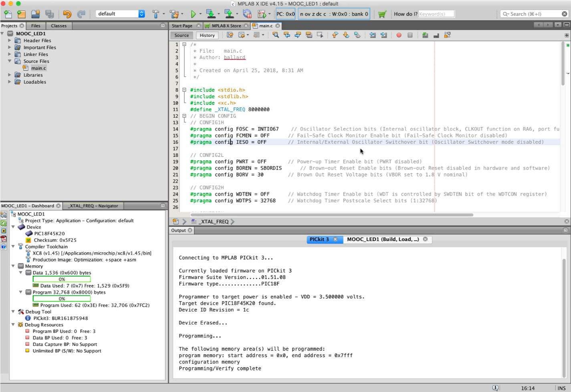Viewport: 571px width, 392px height.
Task: Collapse the Source Files folder
Action: pyautogui.click(x=10, y=61)
